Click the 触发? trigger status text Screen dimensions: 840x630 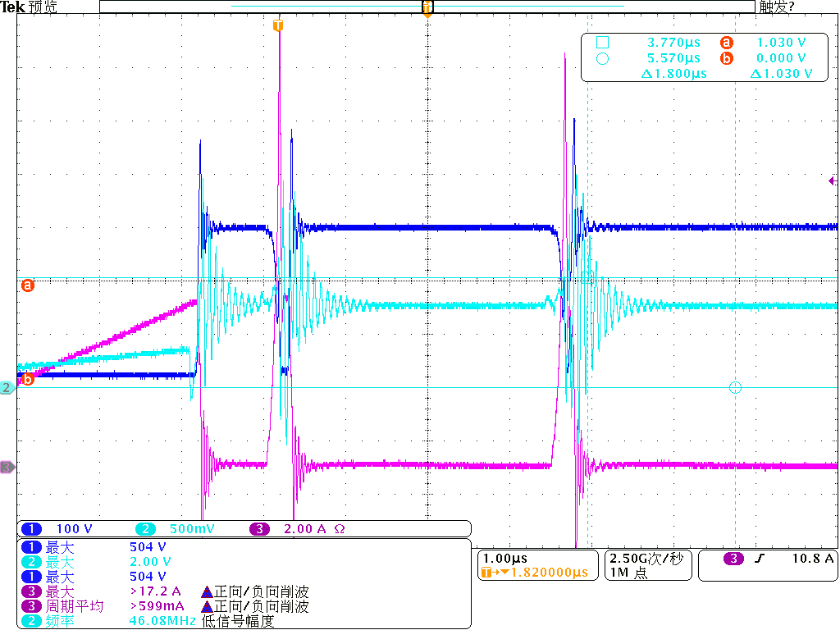pyautogui.click(x=777, y=7)
